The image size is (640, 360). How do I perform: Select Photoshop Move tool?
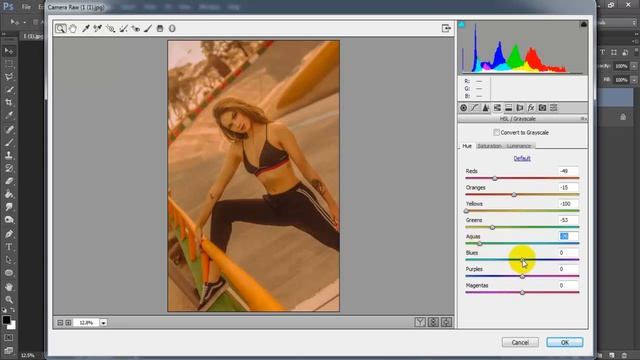[x=9, y=51]
